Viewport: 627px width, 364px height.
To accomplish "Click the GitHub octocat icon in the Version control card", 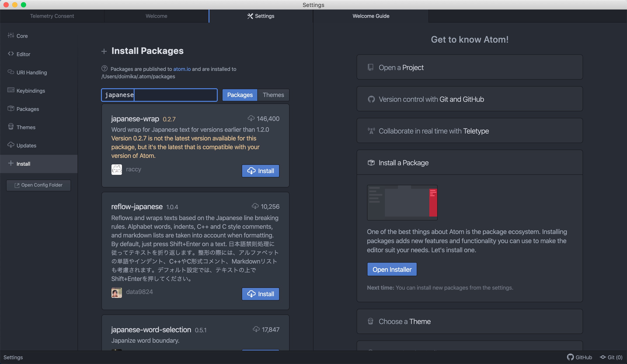I will [x=371, y=99].
